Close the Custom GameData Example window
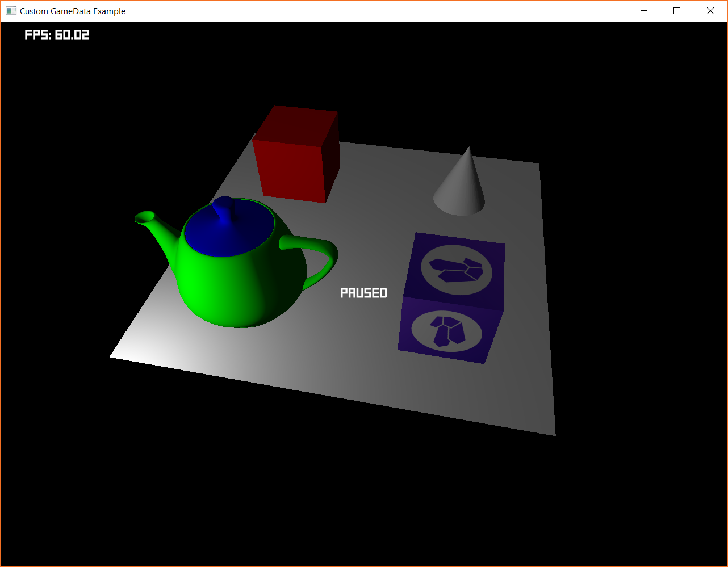Image resolution: width=728 pixels, height=567 pixels. (710, 11)
